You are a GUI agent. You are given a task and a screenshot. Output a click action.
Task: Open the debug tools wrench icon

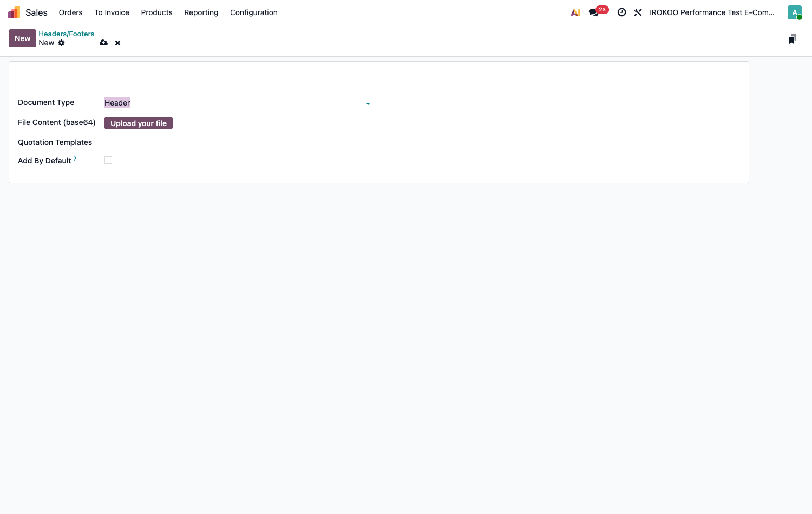(x=638, y=12)
